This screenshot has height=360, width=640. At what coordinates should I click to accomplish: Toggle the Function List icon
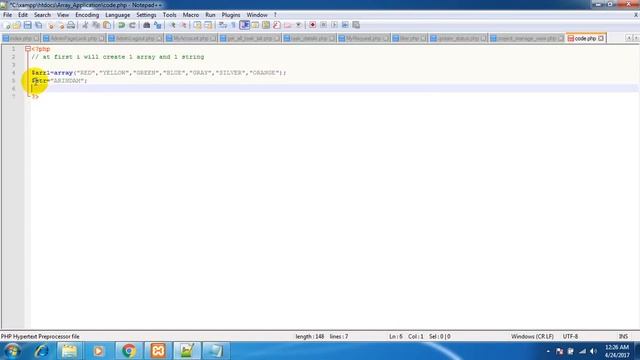click(x=277, y=25)
